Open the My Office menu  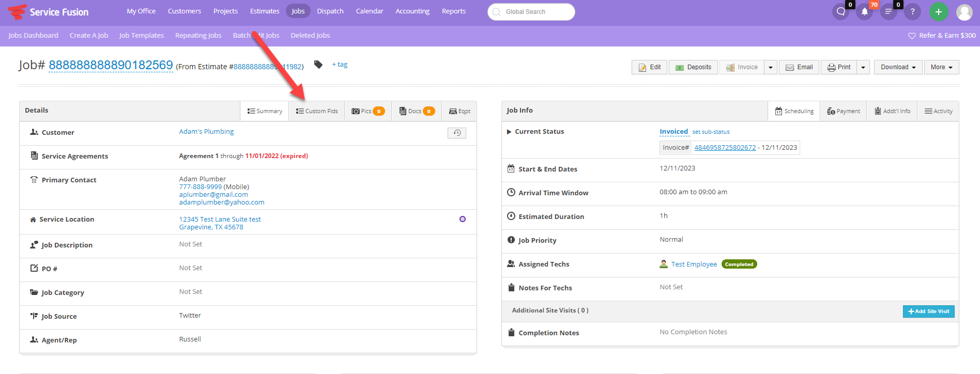[x=141, y=11]
